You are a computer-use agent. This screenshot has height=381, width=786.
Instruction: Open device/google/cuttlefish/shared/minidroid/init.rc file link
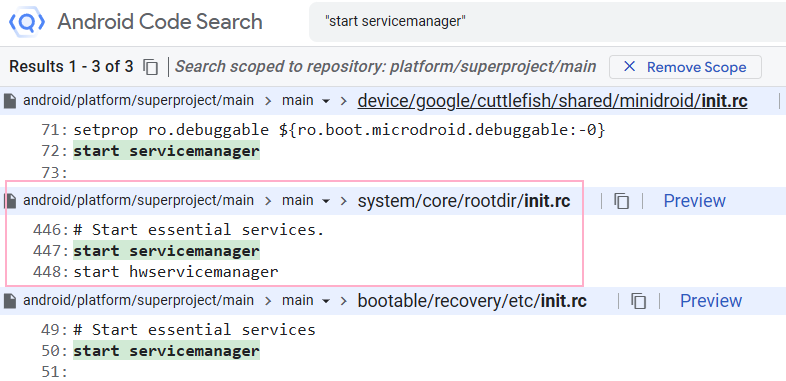tap(552, 101)
